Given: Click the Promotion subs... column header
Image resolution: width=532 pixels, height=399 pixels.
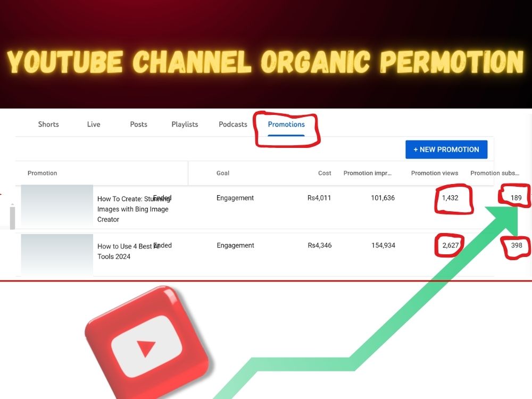Looking at the screenshot, I should tap(495, 173).
